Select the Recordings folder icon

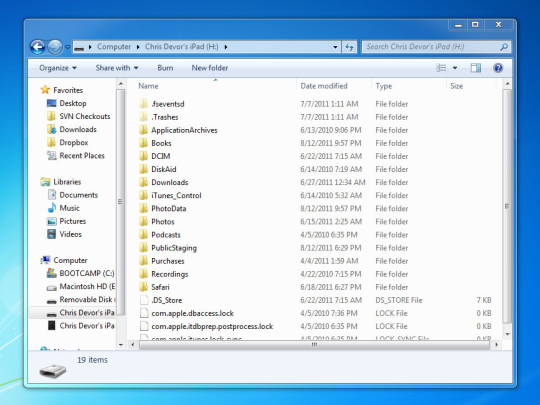pyautogui.click(x=144, y=274)
